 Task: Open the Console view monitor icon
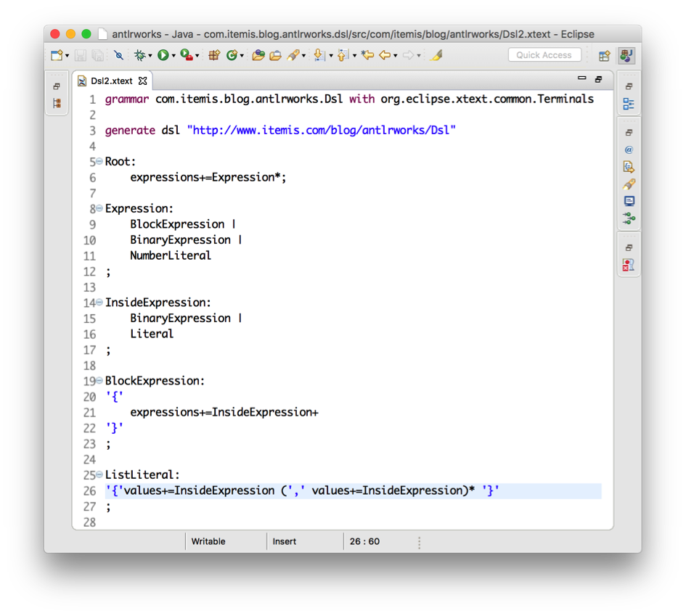(x=629, y=201)
